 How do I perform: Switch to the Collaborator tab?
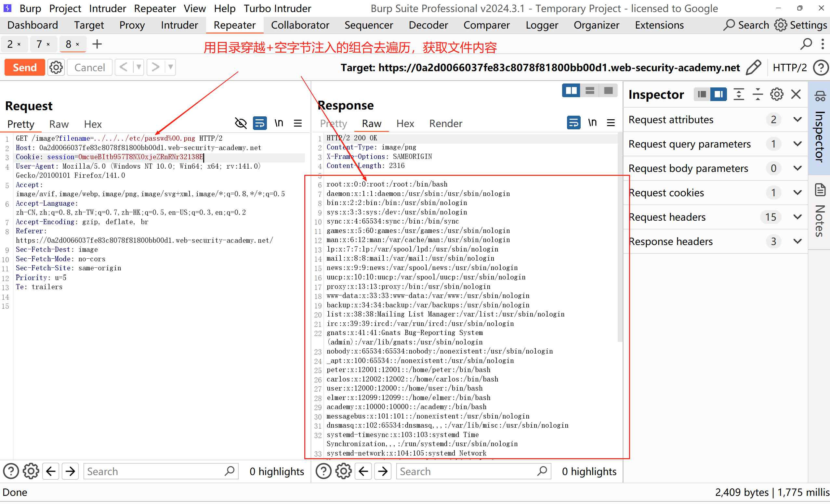(x=300, y=25)
